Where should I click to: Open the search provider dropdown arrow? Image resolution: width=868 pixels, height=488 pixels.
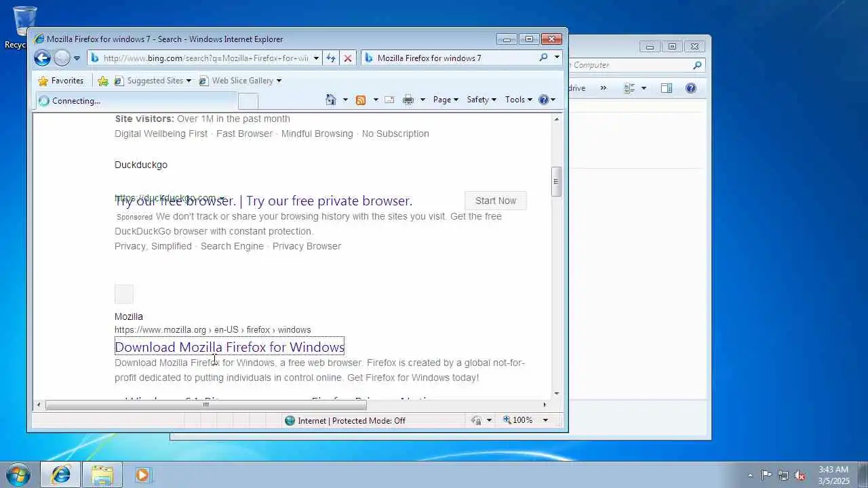pos(557,58)
